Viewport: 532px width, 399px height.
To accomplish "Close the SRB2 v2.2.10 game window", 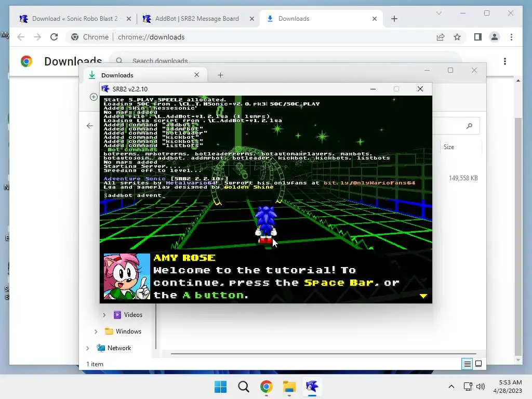I will click(420, 89).
